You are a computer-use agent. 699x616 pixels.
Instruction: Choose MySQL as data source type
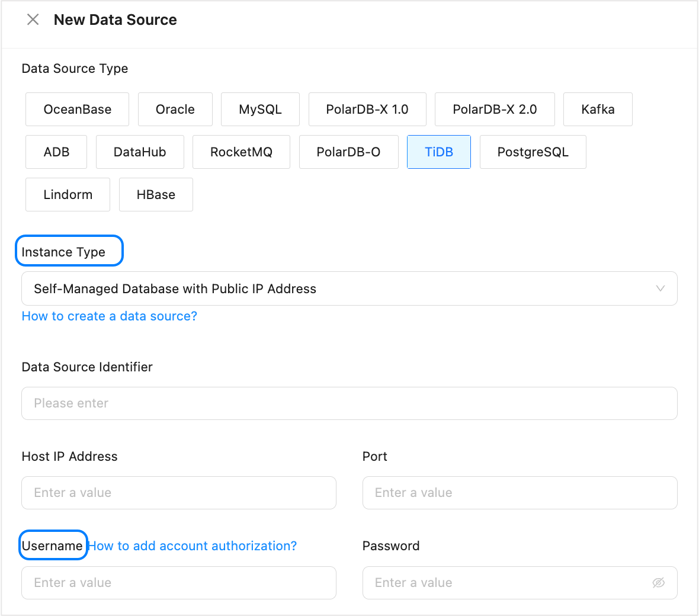click(x=260, y=109)
